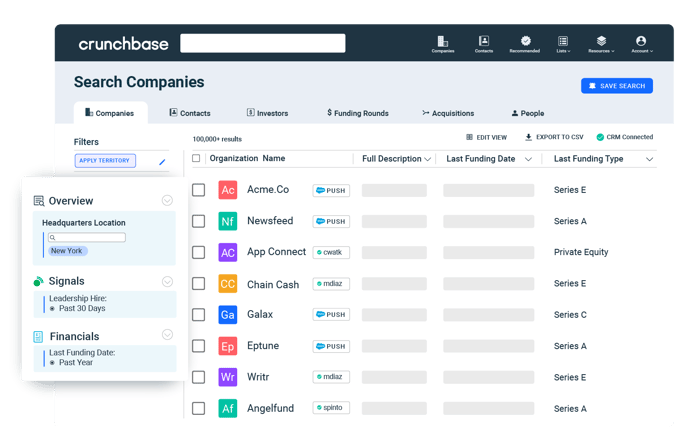The width and height of the screenshot is (700, 448).
Task: Check the App Connect row checkbox
Action: [x=199, y=253]
